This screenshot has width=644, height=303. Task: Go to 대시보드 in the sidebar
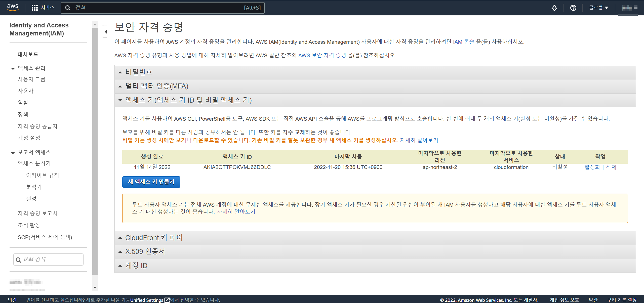pos(28,54)
